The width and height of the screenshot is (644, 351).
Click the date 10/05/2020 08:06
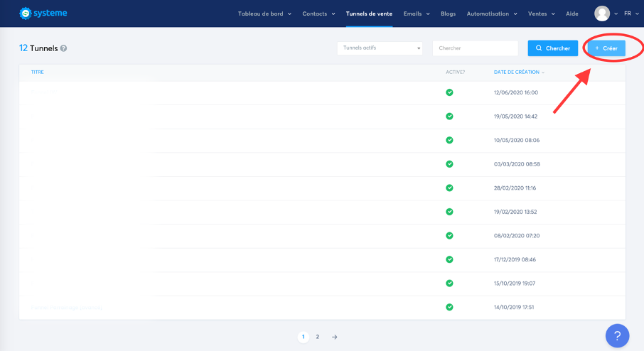click(x=517, y=140)
